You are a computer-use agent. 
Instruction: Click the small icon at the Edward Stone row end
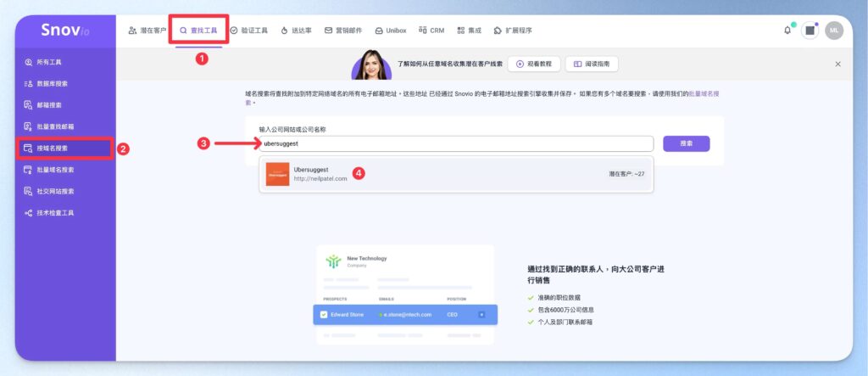coord(481,314)
